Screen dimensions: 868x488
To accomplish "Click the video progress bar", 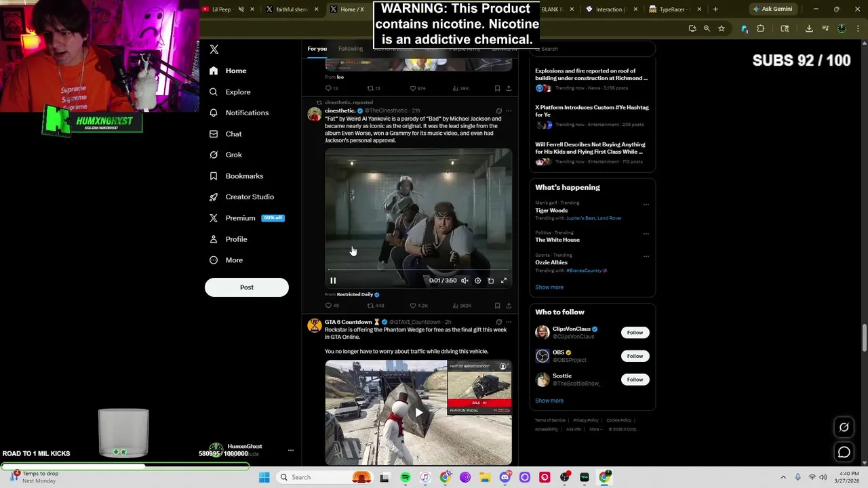I will click(x=418, y=270).
